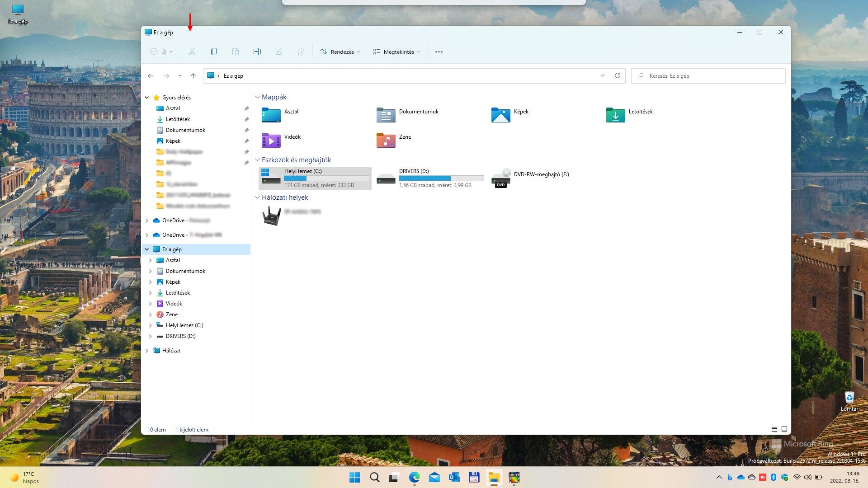Navigate up one folder with Up arrow

click(x=193, y=76)
